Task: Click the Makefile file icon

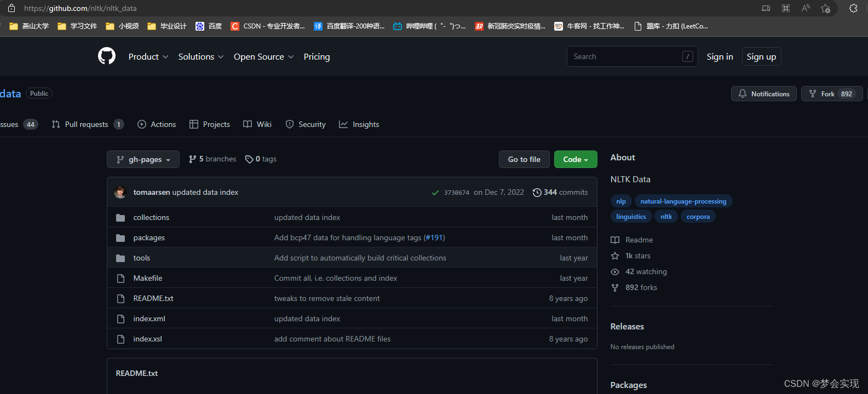Action: (120, 279)
